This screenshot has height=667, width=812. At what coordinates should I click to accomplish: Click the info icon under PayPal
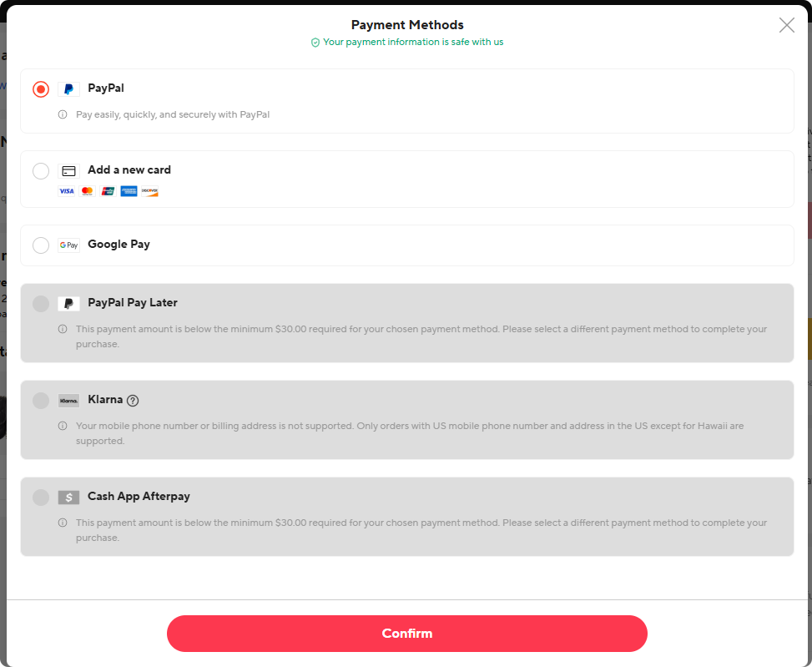63,115
